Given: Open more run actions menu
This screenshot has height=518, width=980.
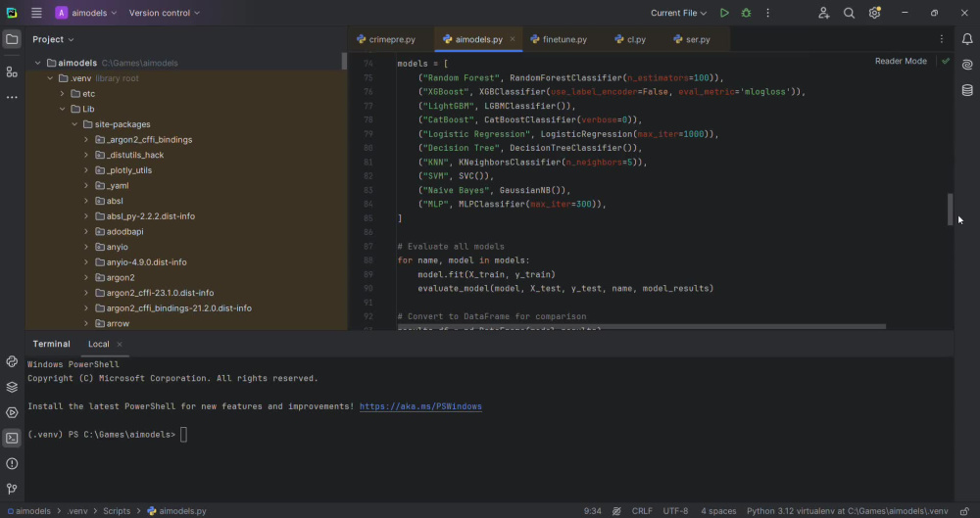Looking at the screenshot, I should tap(768, 13).
